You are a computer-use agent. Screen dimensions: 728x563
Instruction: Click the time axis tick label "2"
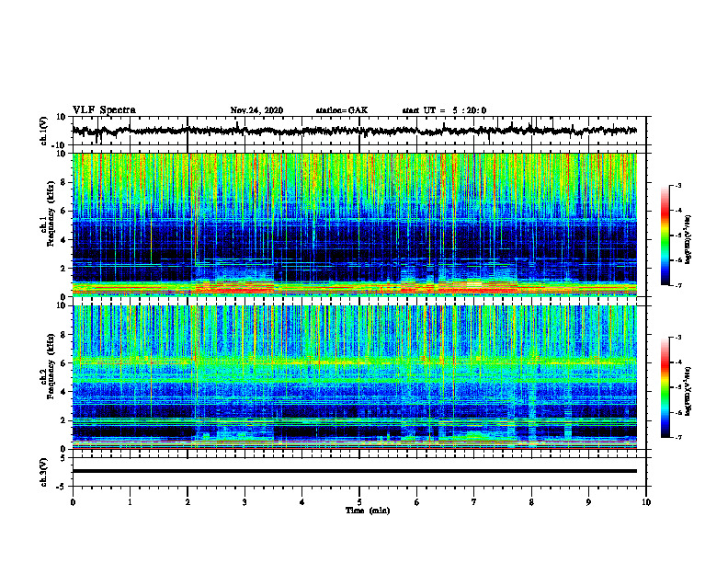(x=188, y=502)
